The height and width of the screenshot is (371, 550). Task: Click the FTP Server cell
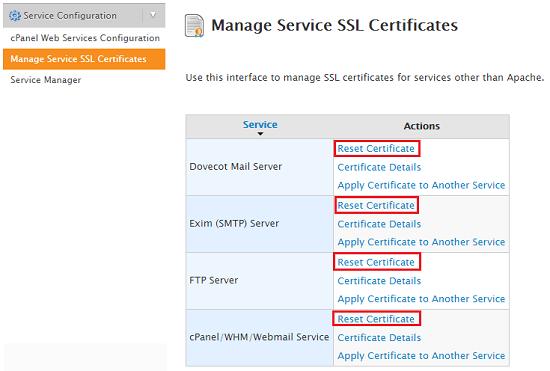click(260, 281)
